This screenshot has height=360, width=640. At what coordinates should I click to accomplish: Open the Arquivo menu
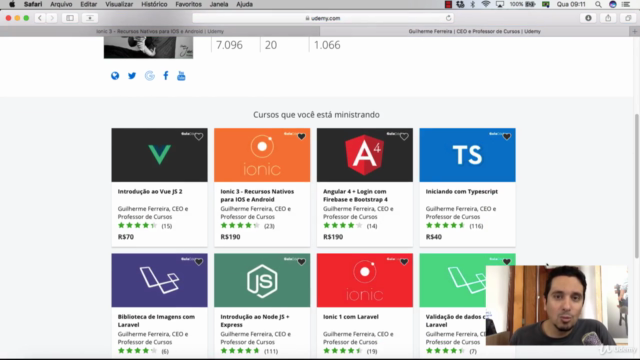pos(61,4)
